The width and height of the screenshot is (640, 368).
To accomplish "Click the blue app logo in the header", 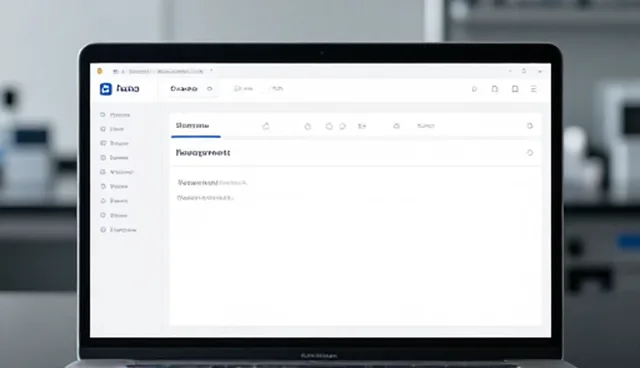I will [106, 89].
